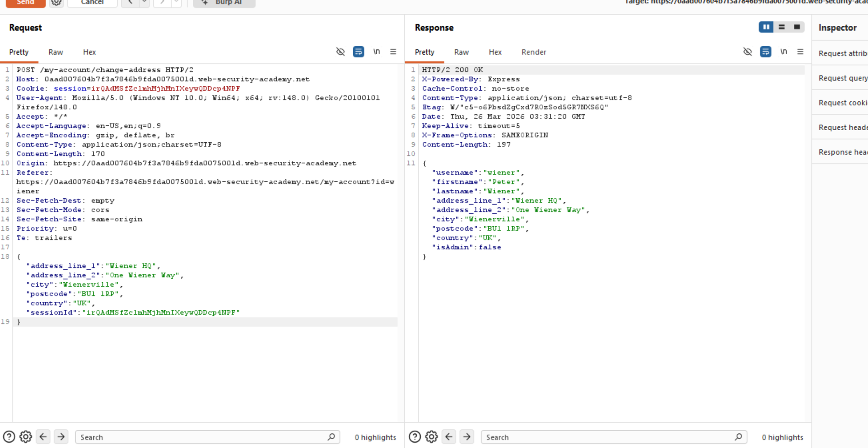Click the X-Powered-By: Express response header
This screenshot has height=448, width=868.
tap(471, 79)
